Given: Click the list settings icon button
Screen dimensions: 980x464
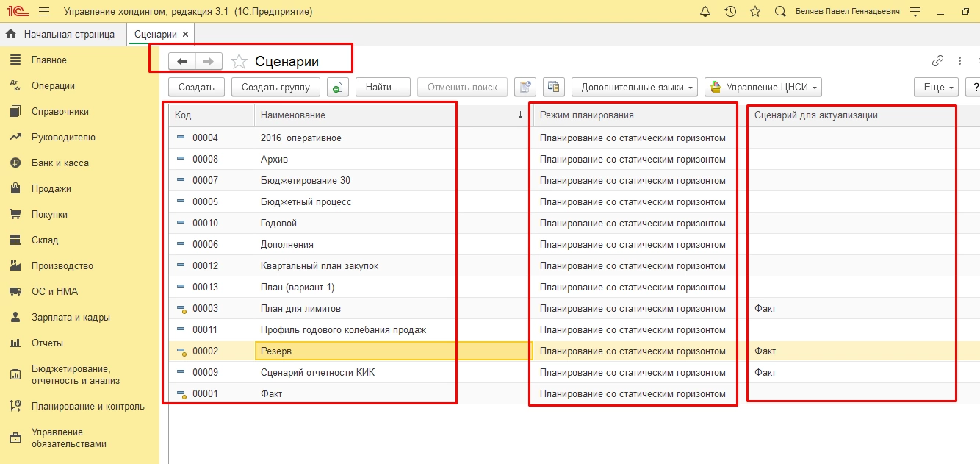Looking at the screenshot, I should point(525,87).
